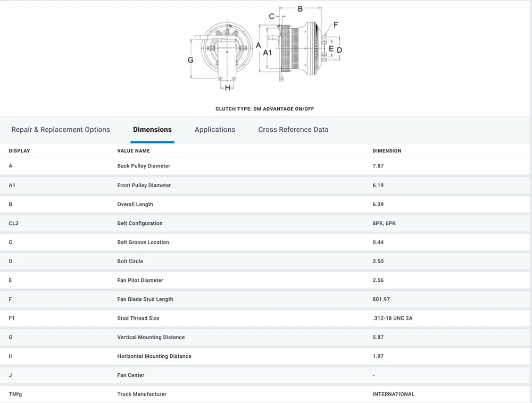Switch to the Repair & Replacement Options tab
532x403 pixels.
click(61, 130)
